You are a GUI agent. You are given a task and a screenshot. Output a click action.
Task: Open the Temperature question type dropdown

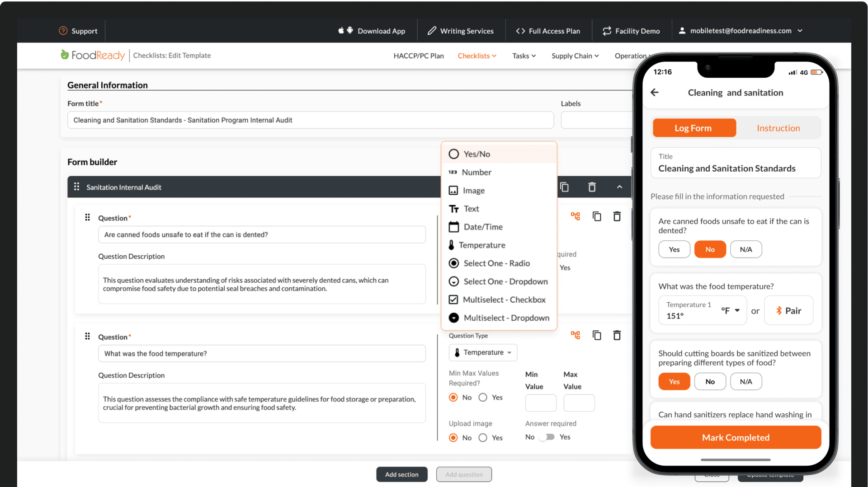click(x=482, y=352)
